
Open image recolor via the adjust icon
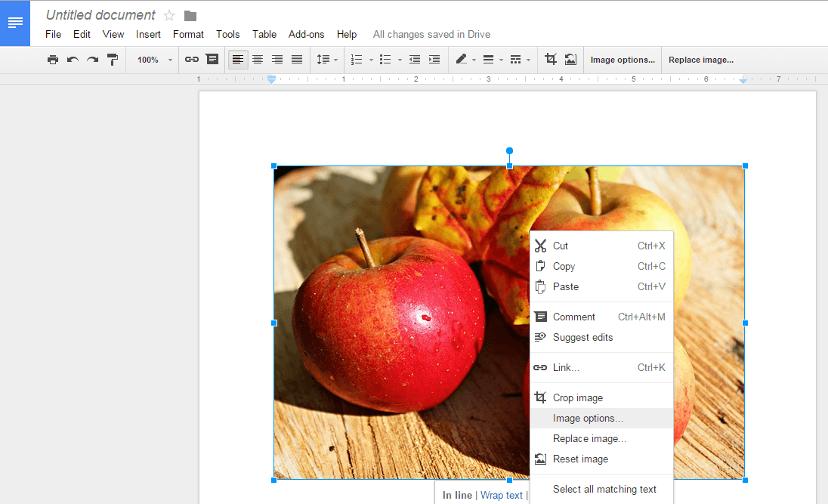[x=570, y=59]
